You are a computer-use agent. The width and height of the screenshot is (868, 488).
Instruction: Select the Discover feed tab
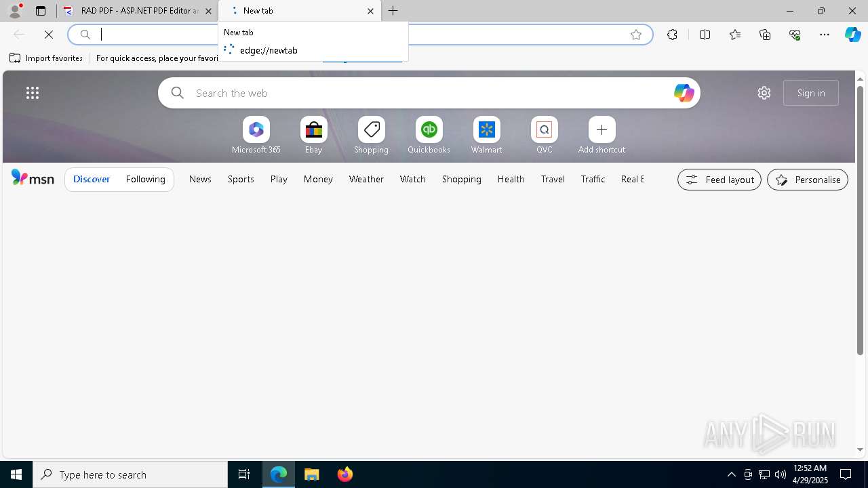(x=92, y=179)
